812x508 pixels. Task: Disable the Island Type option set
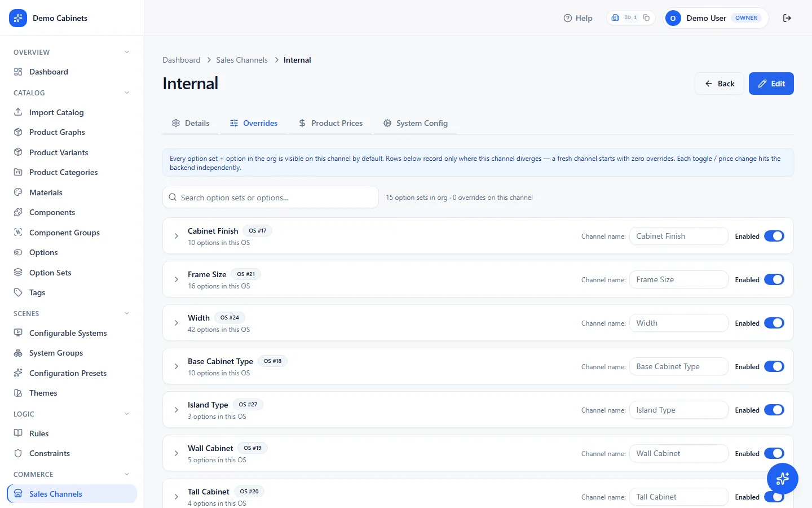pos(774,410)
